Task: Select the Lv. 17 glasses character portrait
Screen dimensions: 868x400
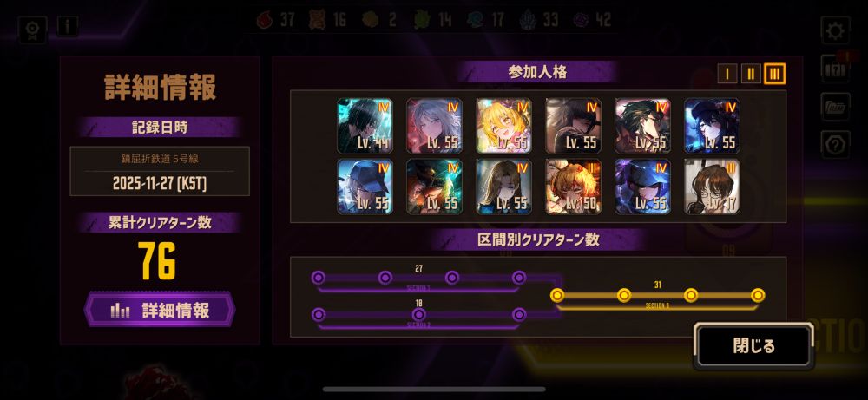Action: pos(712,187)
